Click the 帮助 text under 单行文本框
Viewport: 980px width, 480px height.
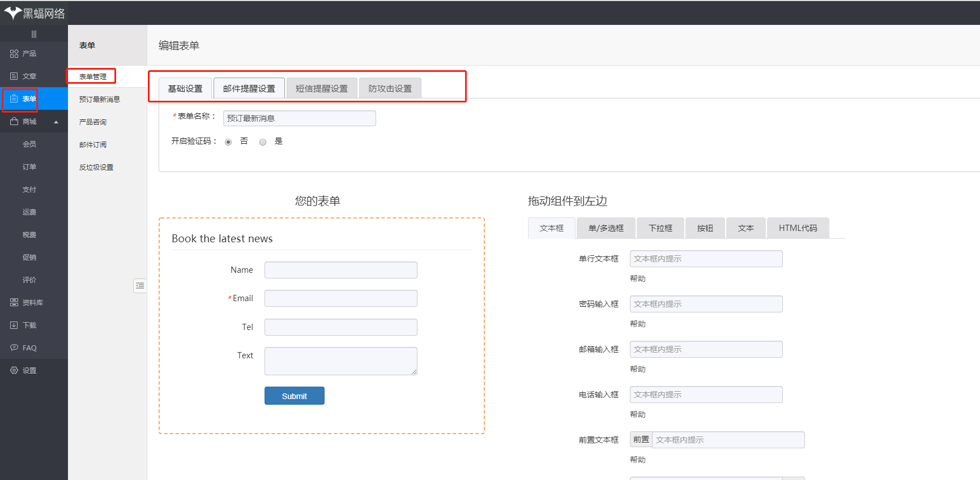638,278
